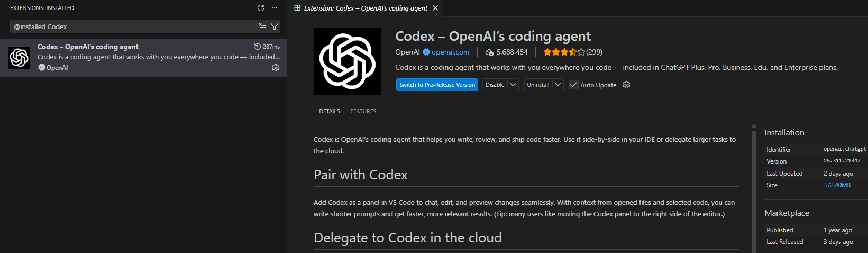Click the Uninstall button
The image size is (868, 253).
click(x=538, y=85)
